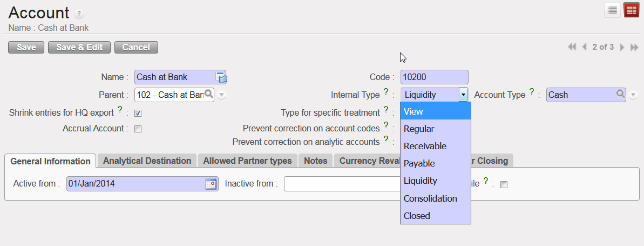The width and height of the screenshot is (644, 246).
Task: Open calendar picker for Active from
Action: 211,184
